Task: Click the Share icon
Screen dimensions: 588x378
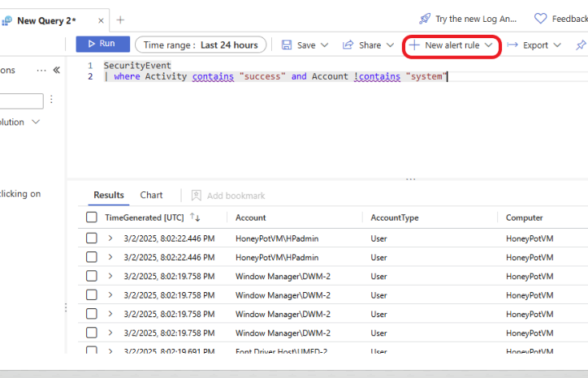Action: pos(348,45)
